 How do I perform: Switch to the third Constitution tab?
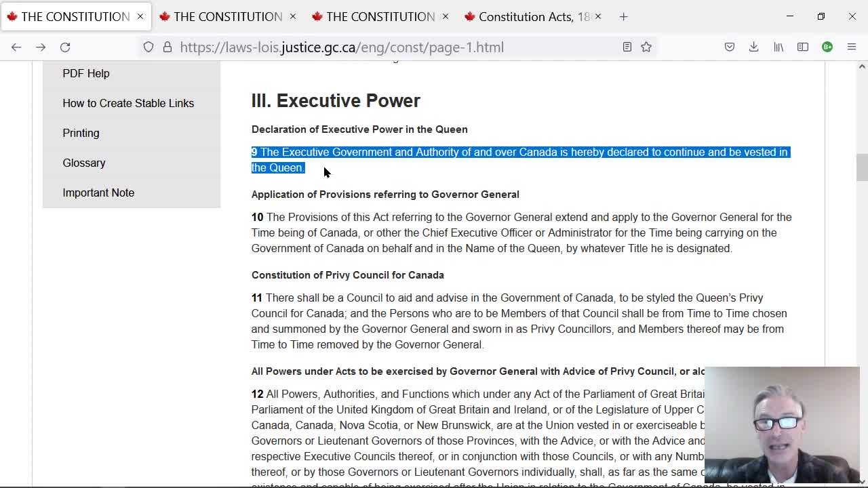[x=380, y=16]
